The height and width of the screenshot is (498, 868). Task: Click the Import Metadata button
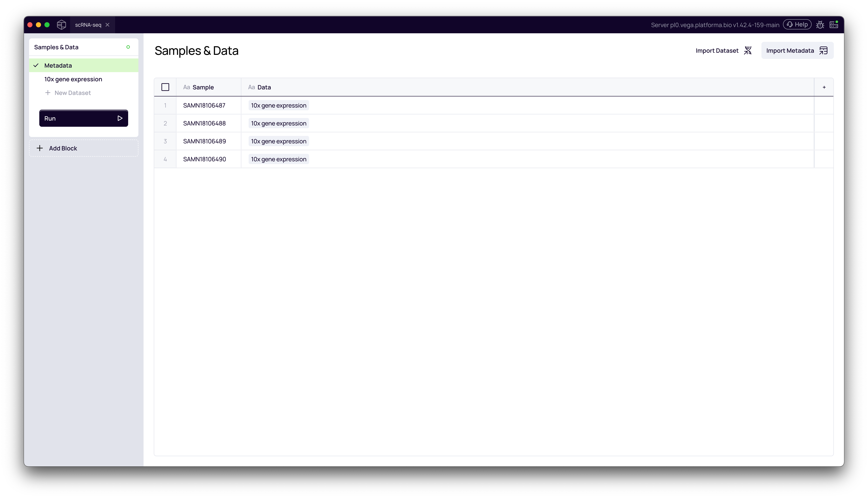click(x=797, y=51)
